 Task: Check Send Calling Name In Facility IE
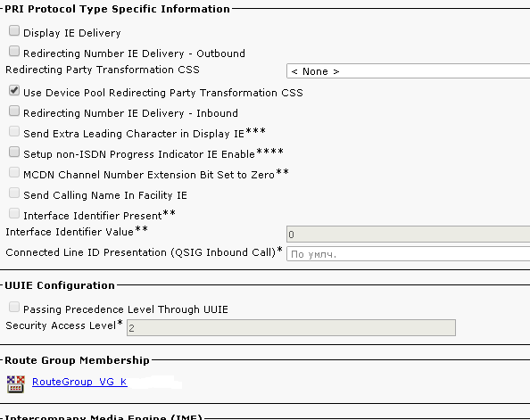[x=14, y=193]
